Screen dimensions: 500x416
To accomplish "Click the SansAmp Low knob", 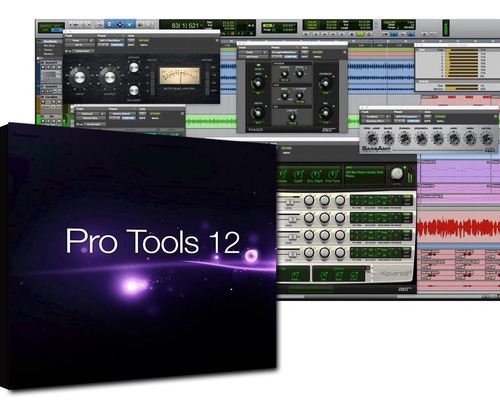I will coord(454,139).
